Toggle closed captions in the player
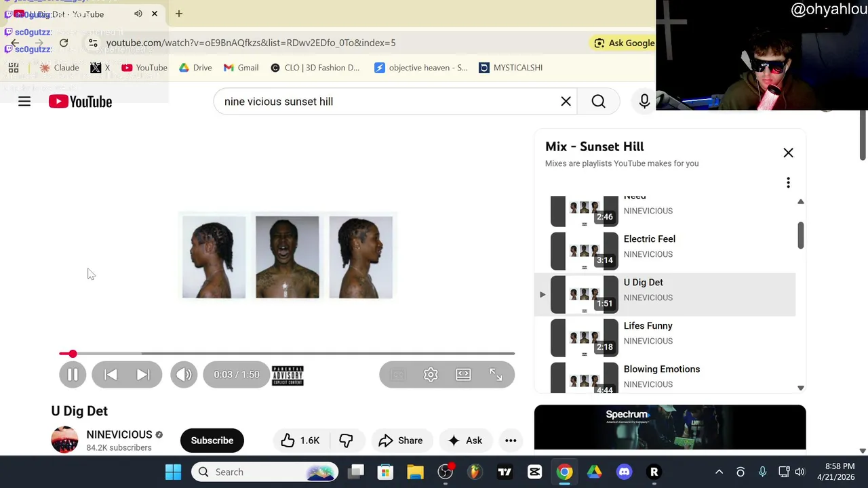 coord(398,374)
